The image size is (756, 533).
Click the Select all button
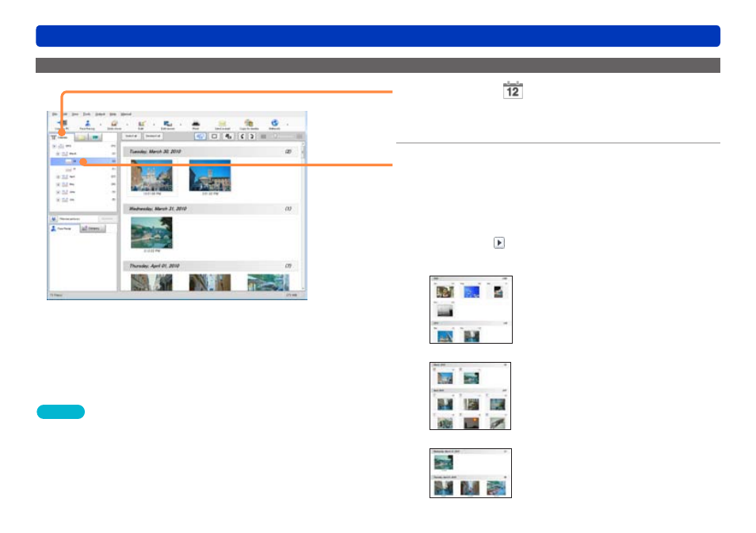click(x=131, y=136)
